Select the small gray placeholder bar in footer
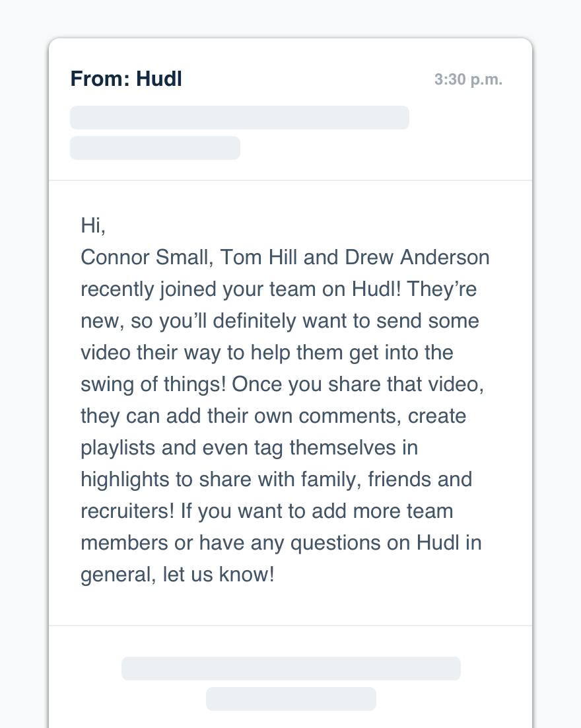 [x=290, y=699]
